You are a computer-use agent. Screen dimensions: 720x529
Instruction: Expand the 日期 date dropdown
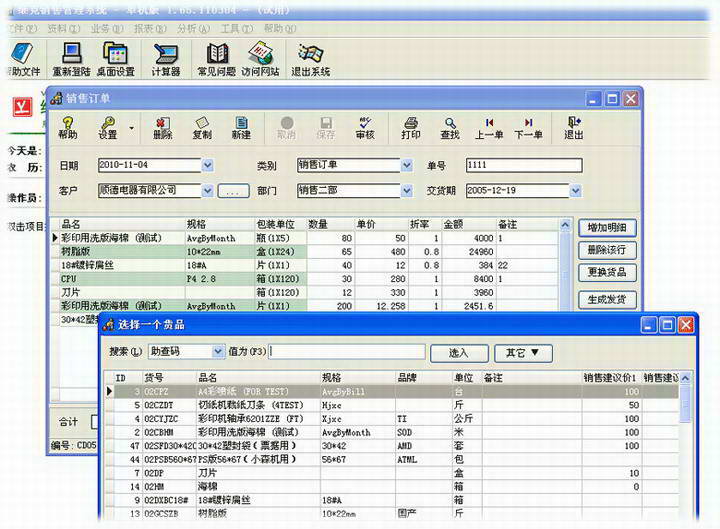[208, 165]
